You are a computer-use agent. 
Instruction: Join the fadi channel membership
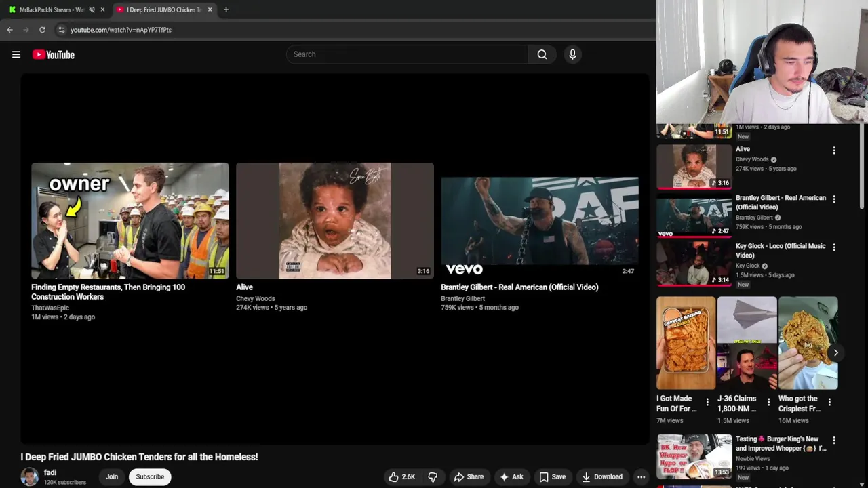click(x=112, y=477)
